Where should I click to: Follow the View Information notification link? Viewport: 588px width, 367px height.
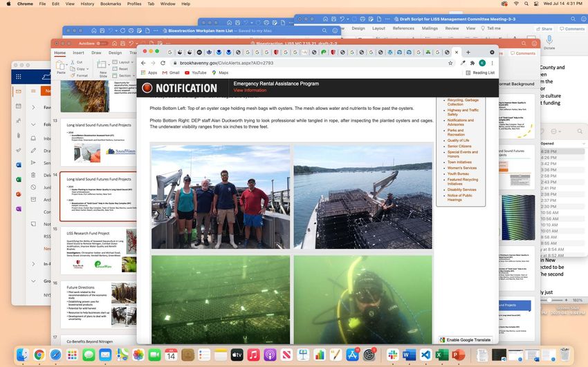click(250, 91)
